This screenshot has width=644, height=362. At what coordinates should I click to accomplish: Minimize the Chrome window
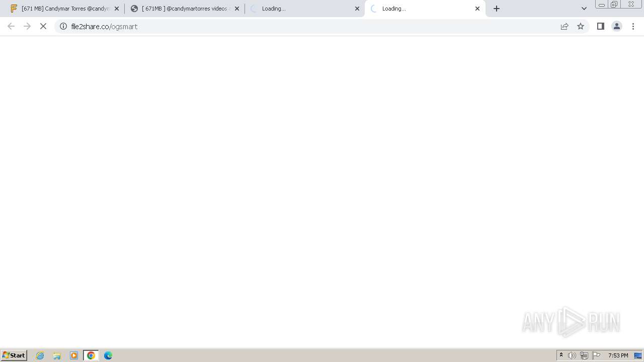pyautogui.click(x=601, y=5)
